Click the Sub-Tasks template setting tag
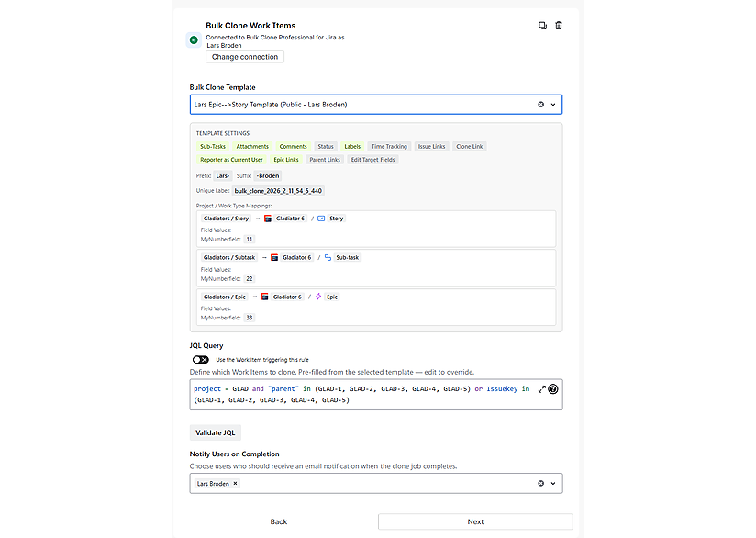 [x=212, y=146]
